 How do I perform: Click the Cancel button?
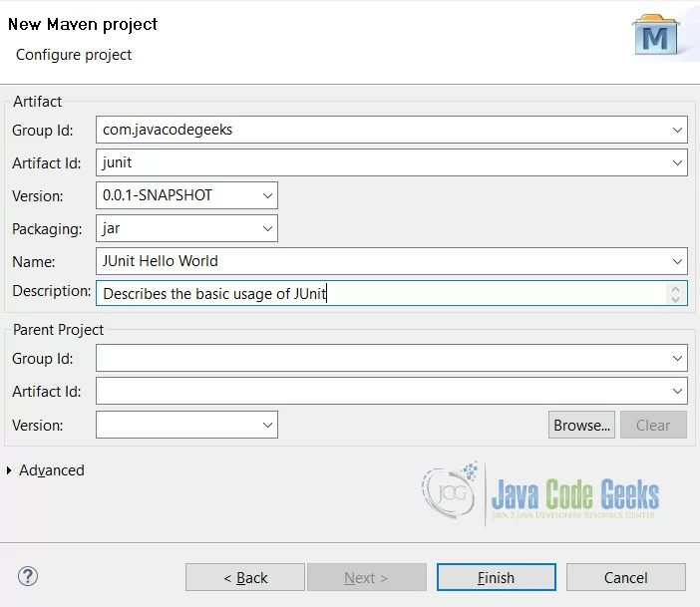pos(626,577)
